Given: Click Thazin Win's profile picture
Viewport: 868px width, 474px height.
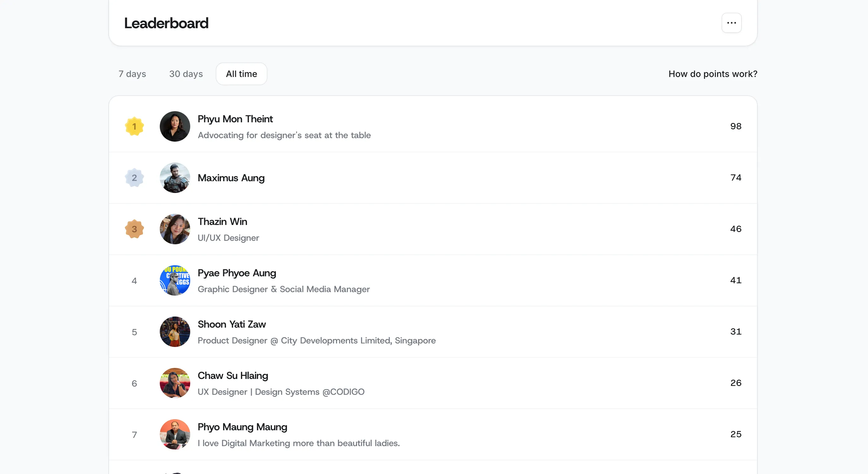Looking at the screenshot, I should 175,229.
